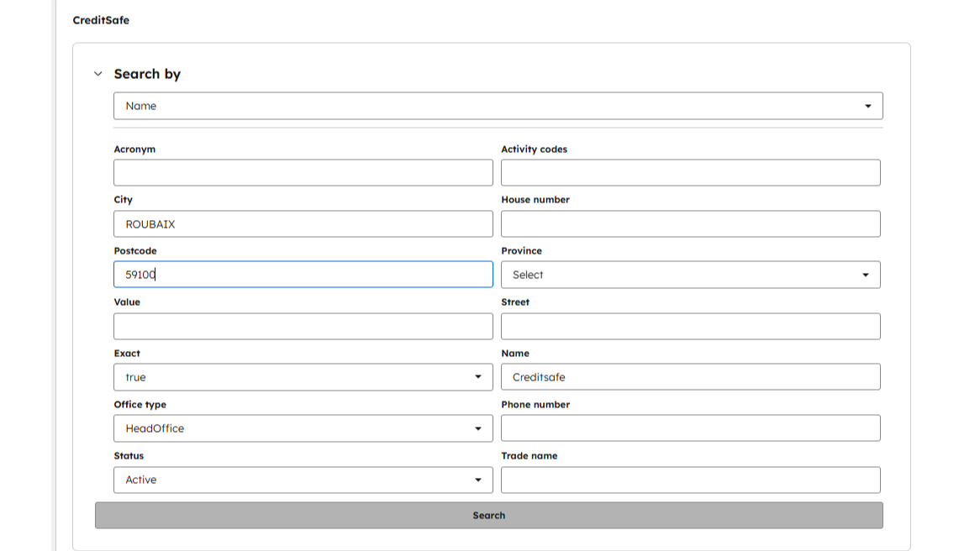Click the arrow icon of Province dropdown
This screenshot has height=551, width=980.
tap(866, 275)
